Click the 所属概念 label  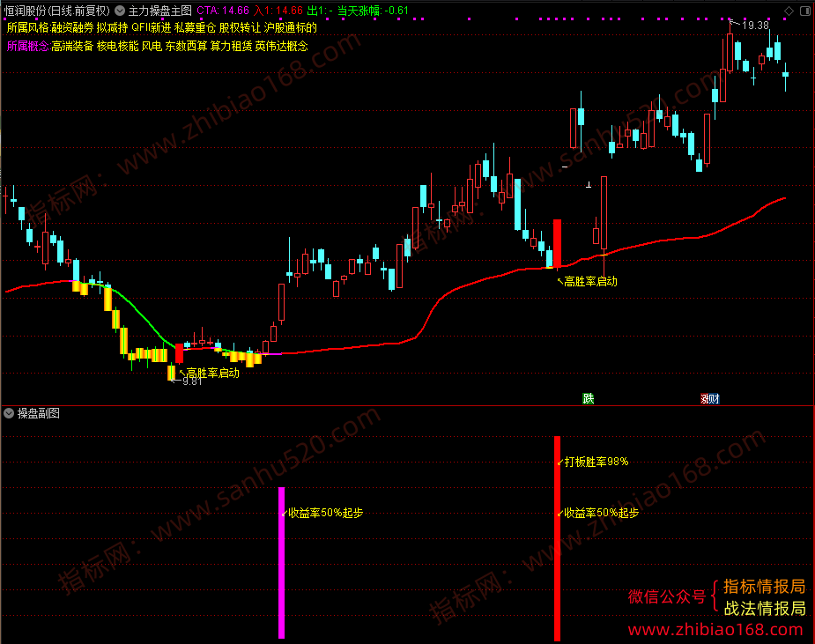coord(27,47)
